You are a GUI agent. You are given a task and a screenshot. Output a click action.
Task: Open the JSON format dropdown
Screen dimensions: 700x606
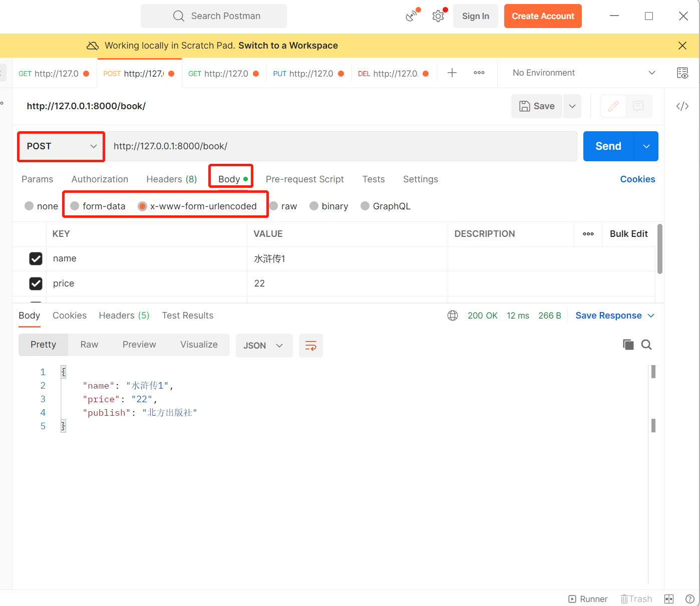point(264,346)
